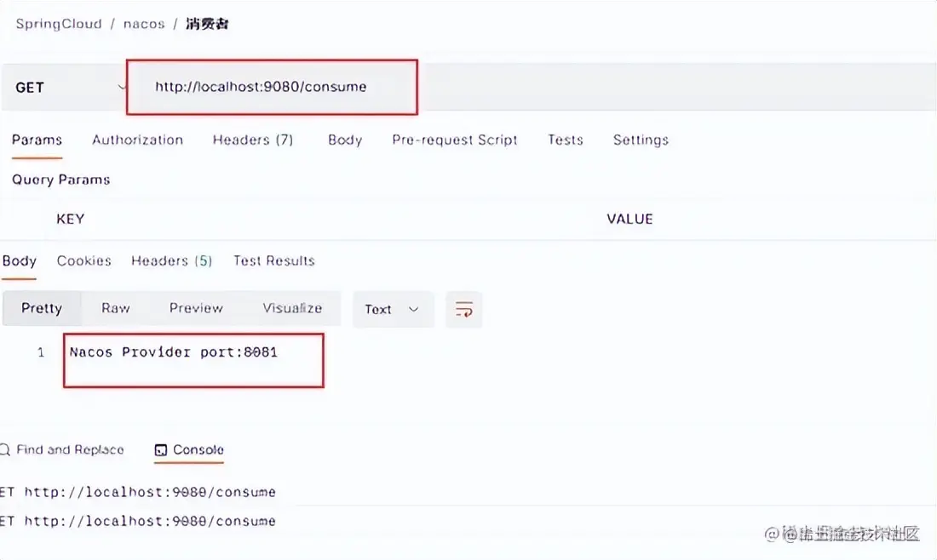Open the Body request tab
Image resolution: width=937 pixels, height=560 pixels.
344,140
